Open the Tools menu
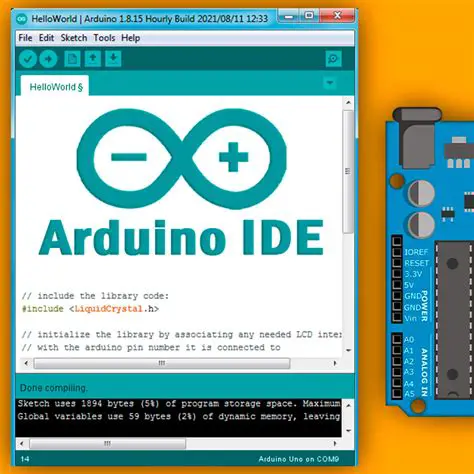This screenshot has width=474, height=474. coord(104,38)
